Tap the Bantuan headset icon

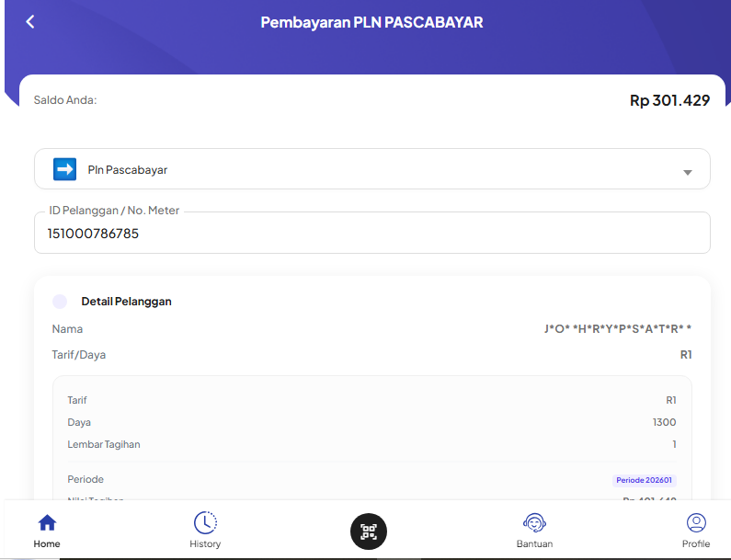(x=535, y=522)
